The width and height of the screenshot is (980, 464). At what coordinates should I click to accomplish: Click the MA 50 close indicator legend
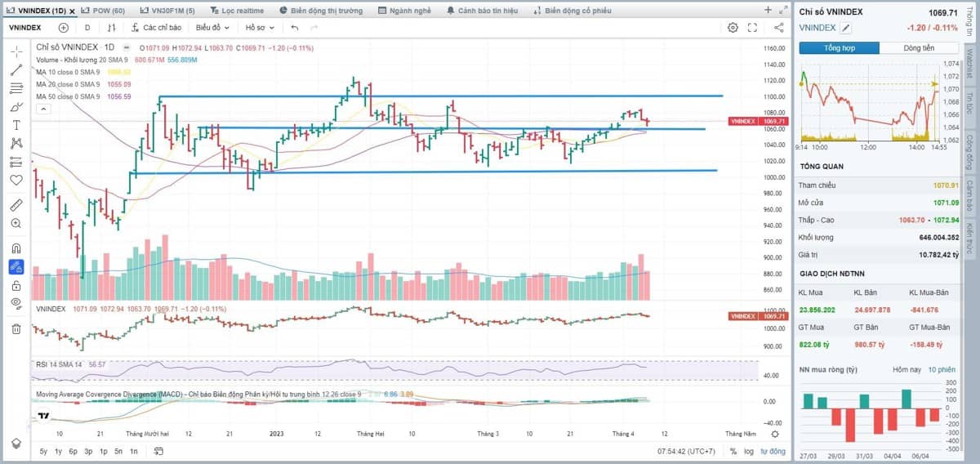[84, 96]
